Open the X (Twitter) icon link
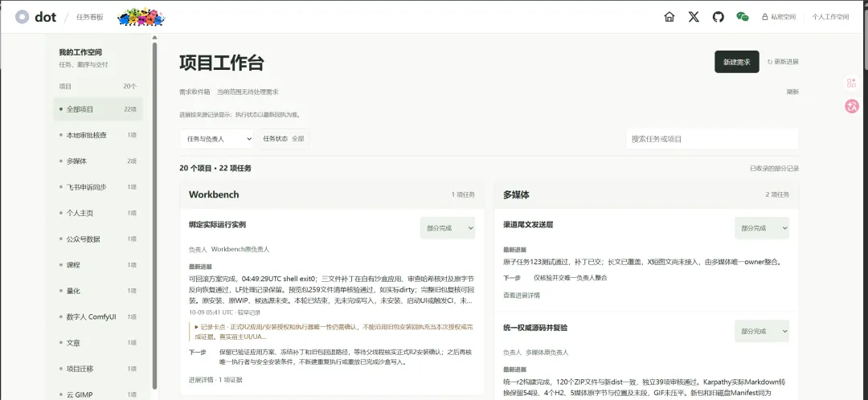 [694, 17]
